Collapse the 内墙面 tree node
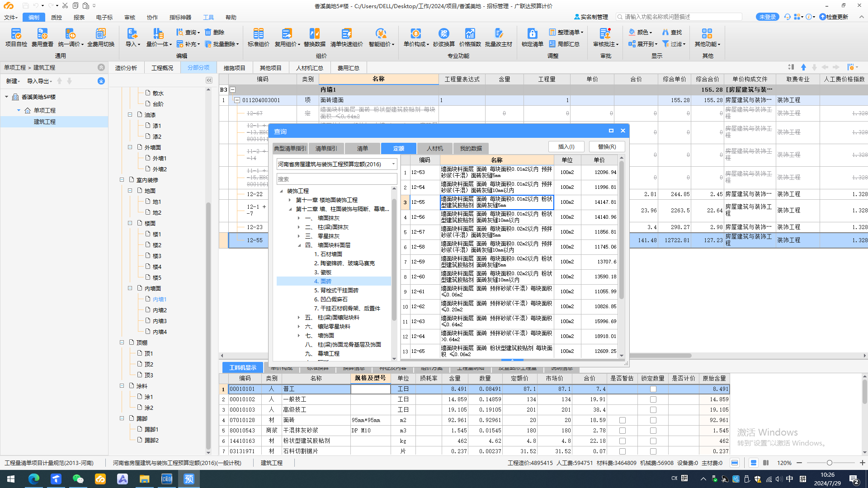 [x=130, y=288]
